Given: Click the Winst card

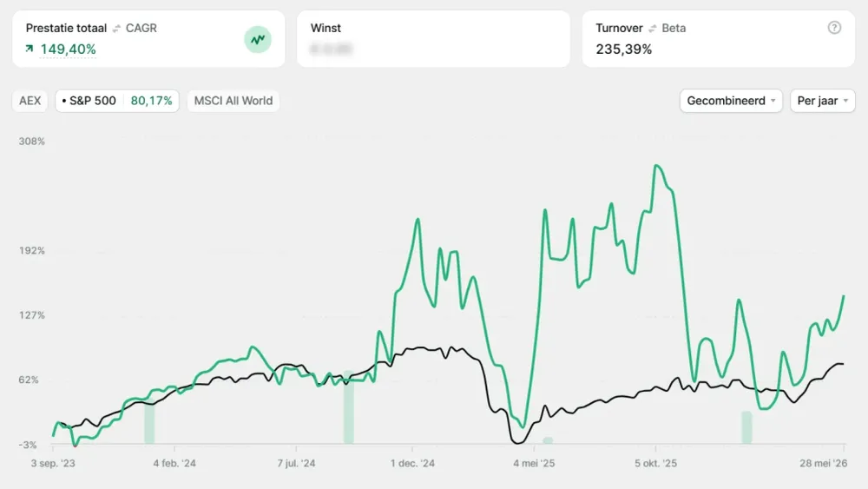Looking at the screenshot, I should 433,39.
